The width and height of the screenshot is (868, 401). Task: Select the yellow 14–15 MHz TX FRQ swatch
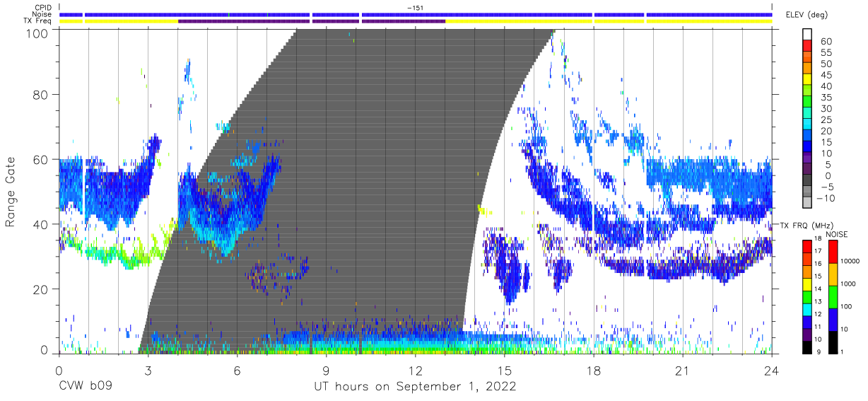807,284
